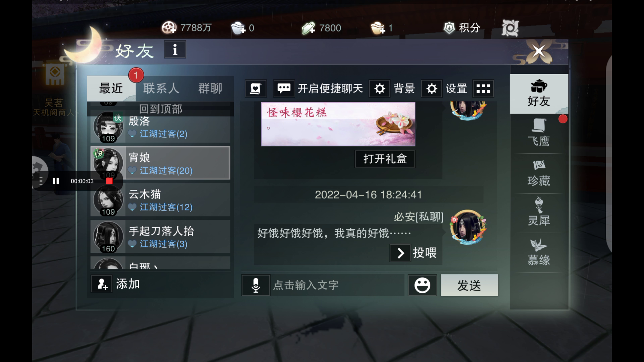The image size is (644, 362).
Task: Open chat 背景 background settings
Action: click(x=392, y=88)
